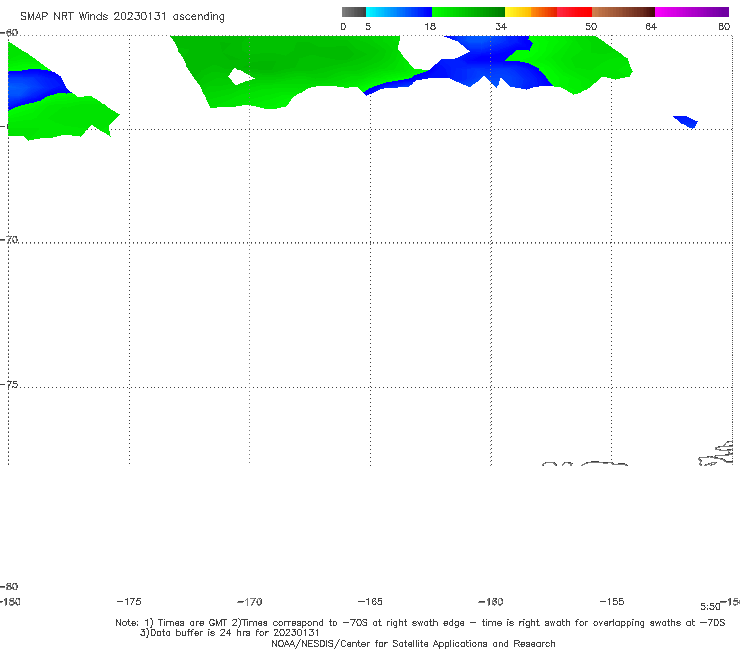Click the "Data buffer is 24 hrs" note line
Screen dimensions: 740x650
pos(229,633)
